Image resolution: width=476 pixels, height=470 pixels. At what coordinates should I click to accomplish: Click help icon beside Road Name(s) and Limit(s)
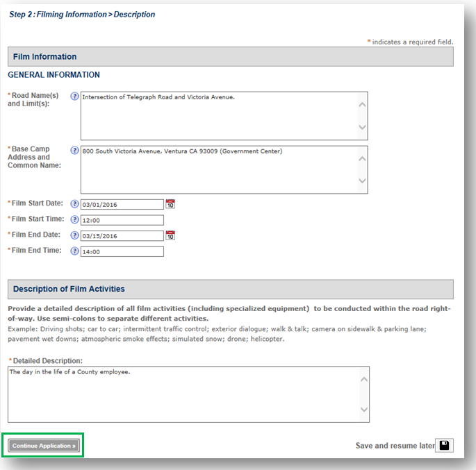point(75,97)
